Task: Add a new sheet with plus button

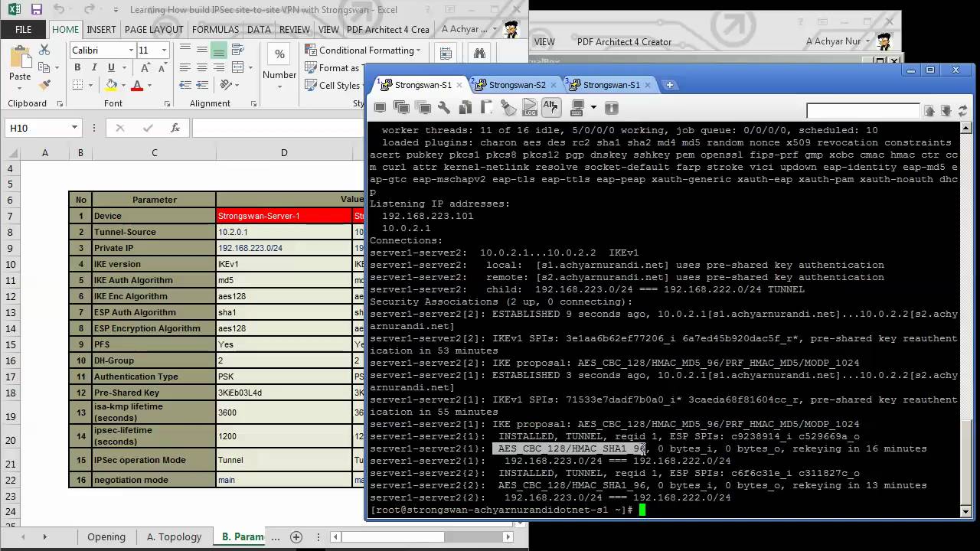Action: click(296, 536)
